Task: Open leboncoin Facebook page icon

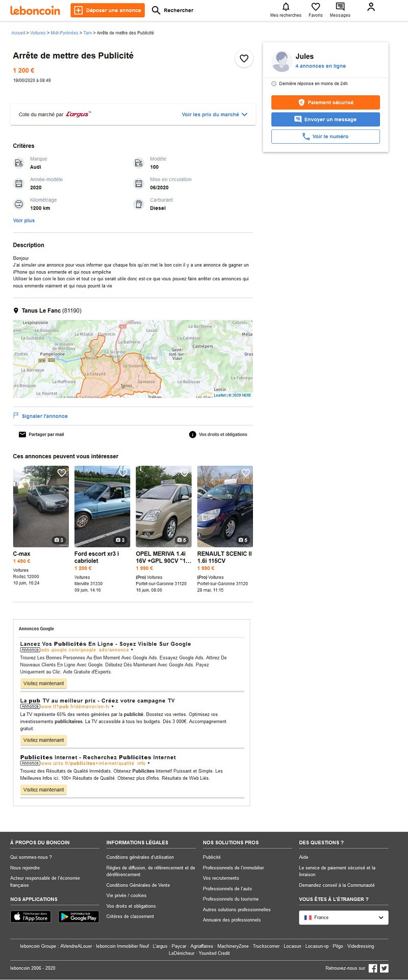Action: pyautogui.click(x=373, y=968)
